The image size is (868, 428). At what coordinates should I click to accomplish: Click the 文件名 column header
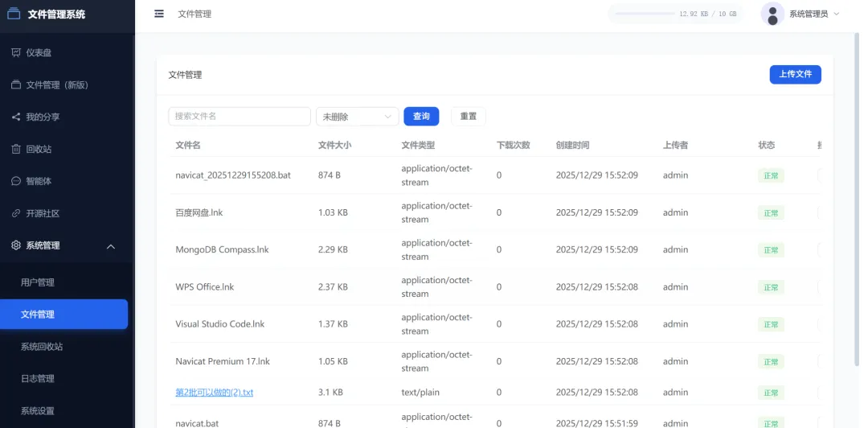point(187,146)
